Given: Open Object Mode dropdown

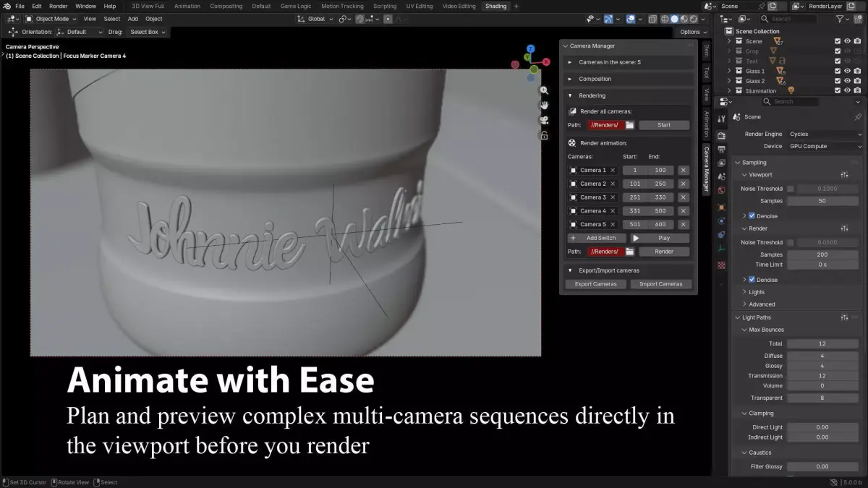Looking at the screenshot, I should [x=51, y=19].
